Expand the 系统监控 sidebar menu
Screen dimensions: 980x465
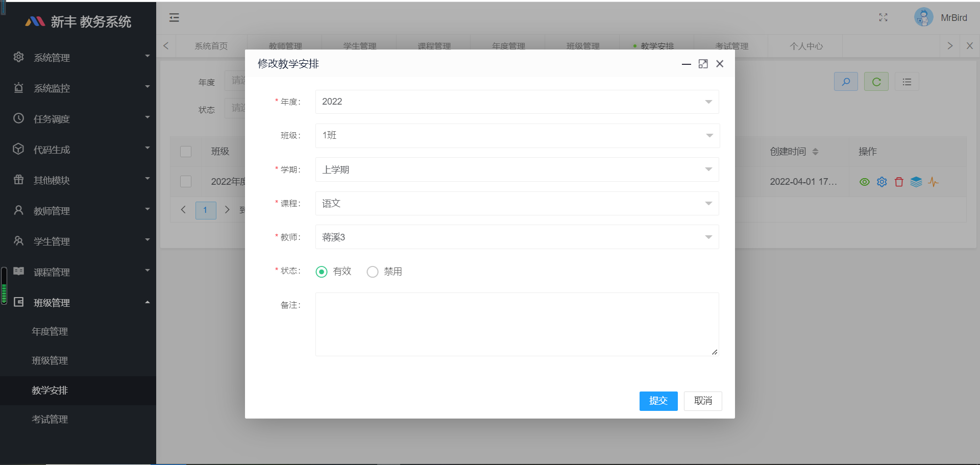click(x=78, y=88)
